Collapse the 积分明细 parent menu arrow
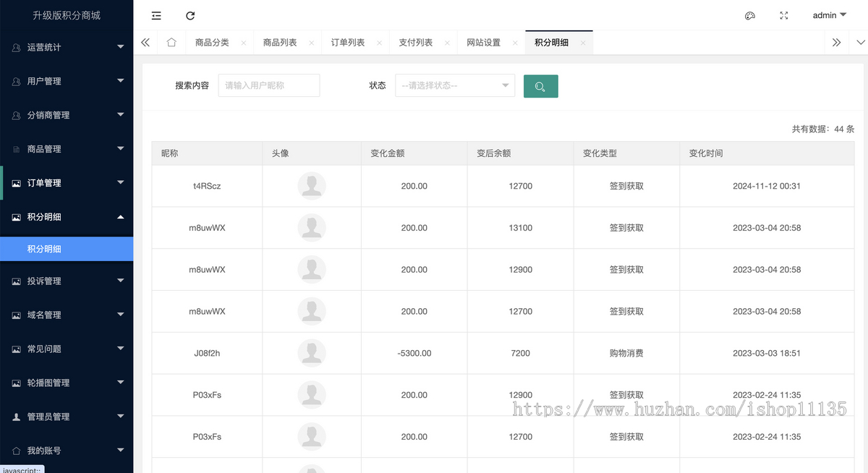This screenshot has height=473, width=868. click(x=121, y=217)
